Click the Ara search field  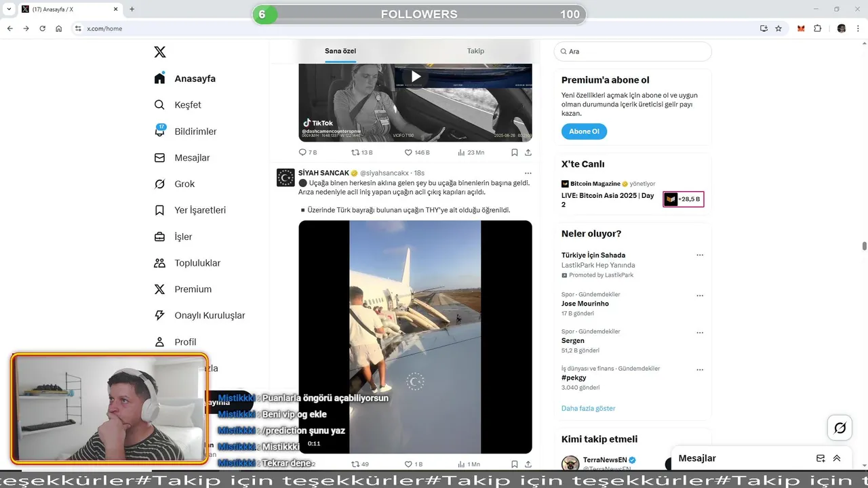coord(633,52)
